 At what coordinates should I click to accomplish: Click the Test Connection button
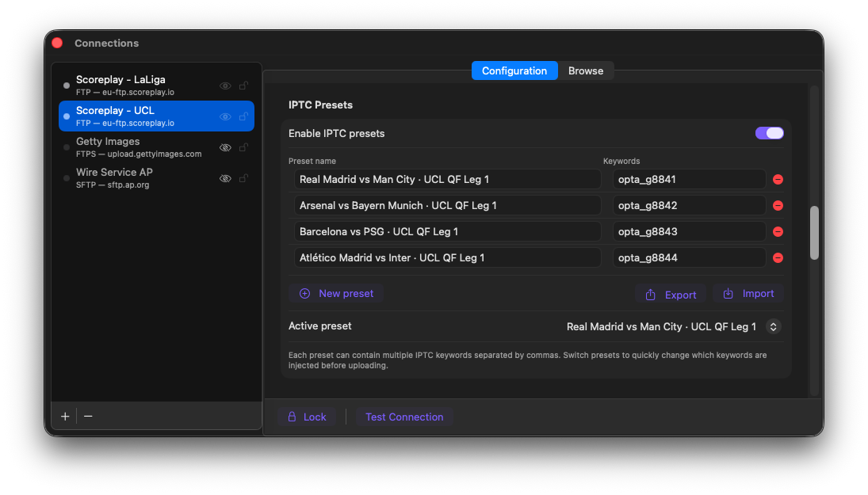coord(404,417)
